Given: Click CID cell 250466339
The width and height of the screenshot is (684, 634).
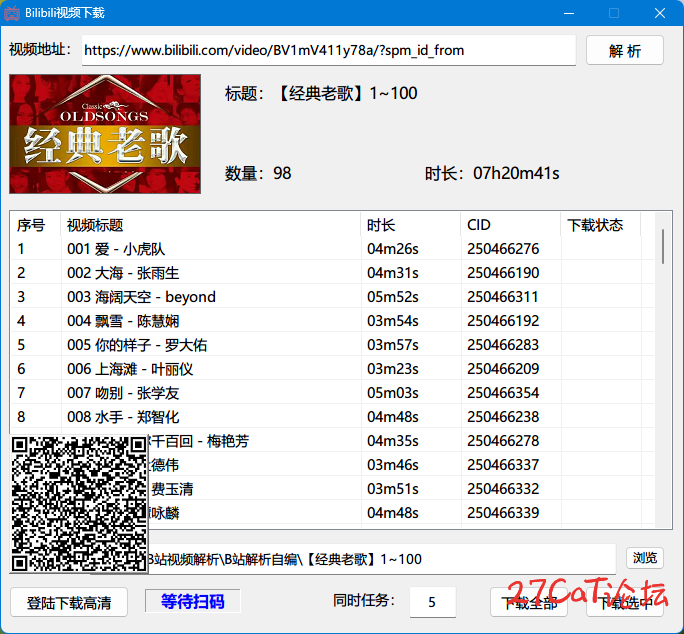Looking at the screenshot, I should (503, 513).
